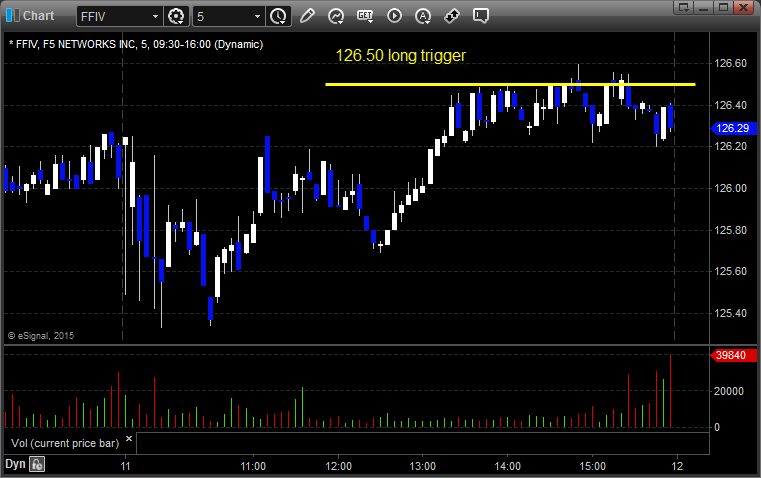The height and width of the screenshot is (478, 761).
Task: Open the time template clock icon
Action: [278, 16]
